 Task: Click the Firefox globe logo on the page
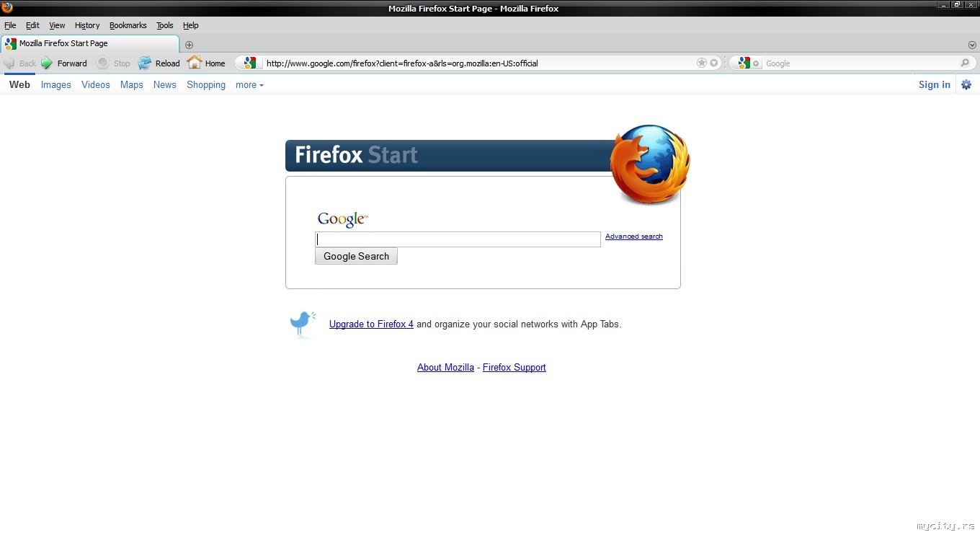(x=650, y=164)
